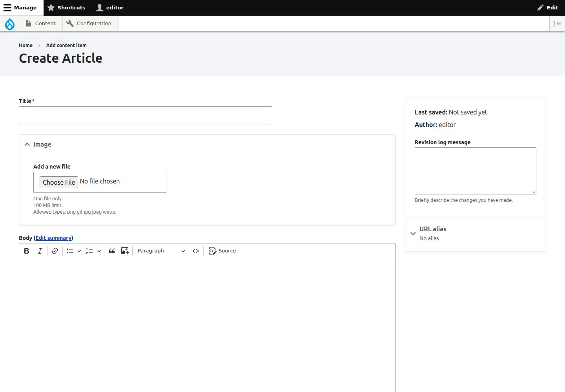This screenshot has height=392, width=565.
Task: Toggle bold formatting in Body editor
Action: coord(27,251)
